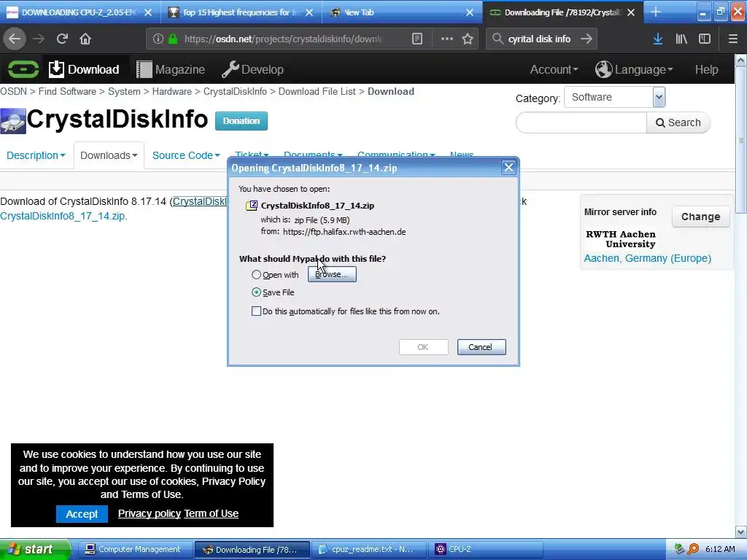Image resolution: width=747 pixels, height=560 pixels.
Task: Open the Term of Use link
Action: [211, 514]
